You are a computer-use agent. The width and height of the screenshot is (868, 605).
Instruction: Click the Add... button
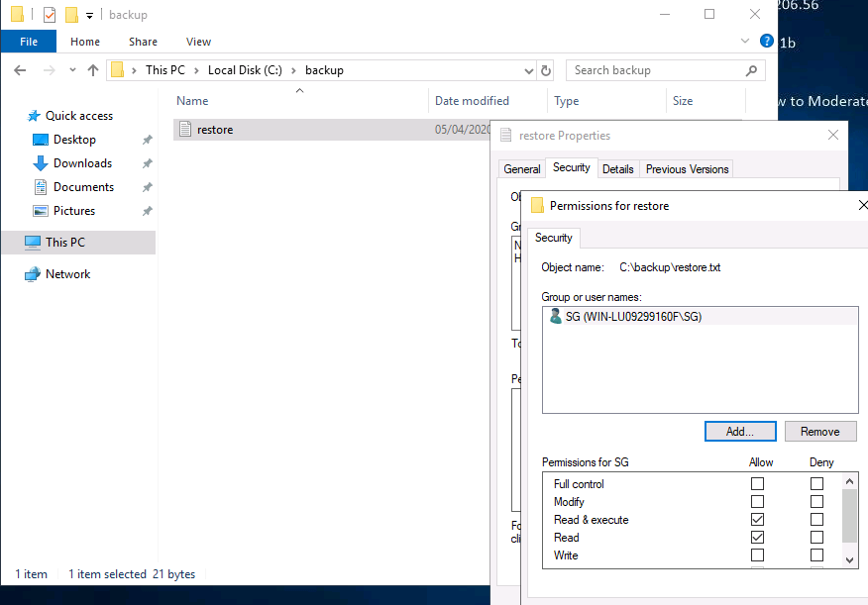click(739, 432)
